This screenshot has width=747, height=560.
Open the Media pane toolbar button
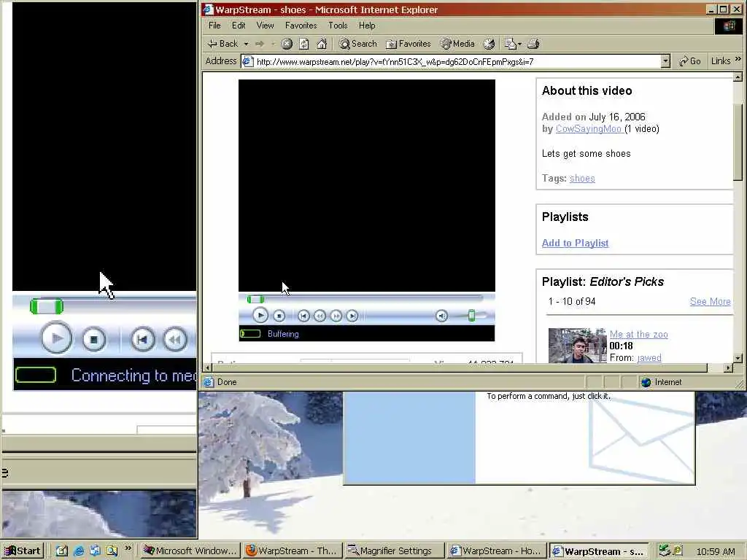tap(457, 44)
